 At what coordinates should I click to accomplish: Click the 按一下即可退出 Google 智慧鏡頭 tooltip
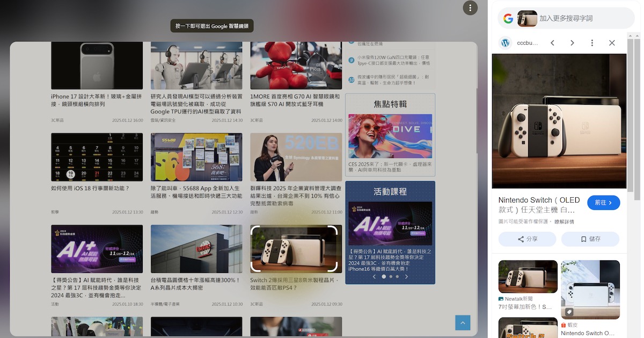coord(212,26)
